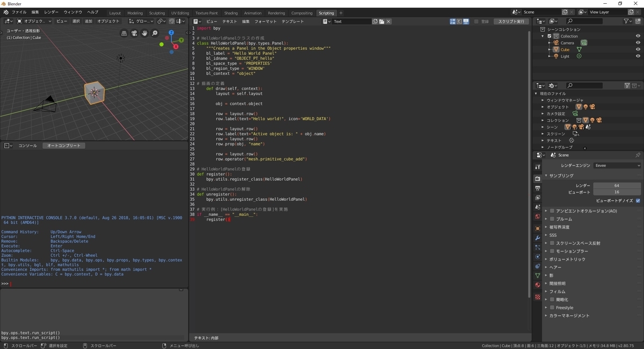644x349 pixels.
Task: Open the Render properties tab icon
Action: tap(537, 179)
